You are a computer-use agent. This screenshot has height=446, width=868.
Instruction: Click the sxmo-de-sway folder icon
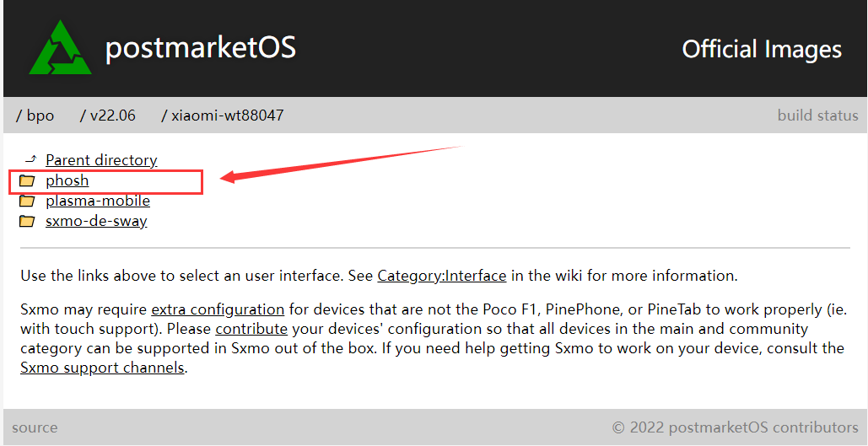tap(27, 221)
